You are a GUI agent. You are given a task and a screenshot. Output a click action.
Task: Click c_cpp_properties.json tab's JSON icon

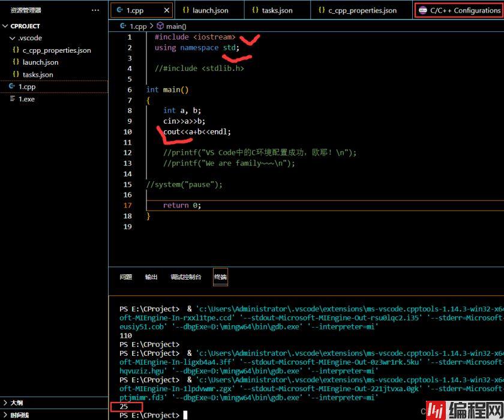pyautogui.click(x=322, y=10)
